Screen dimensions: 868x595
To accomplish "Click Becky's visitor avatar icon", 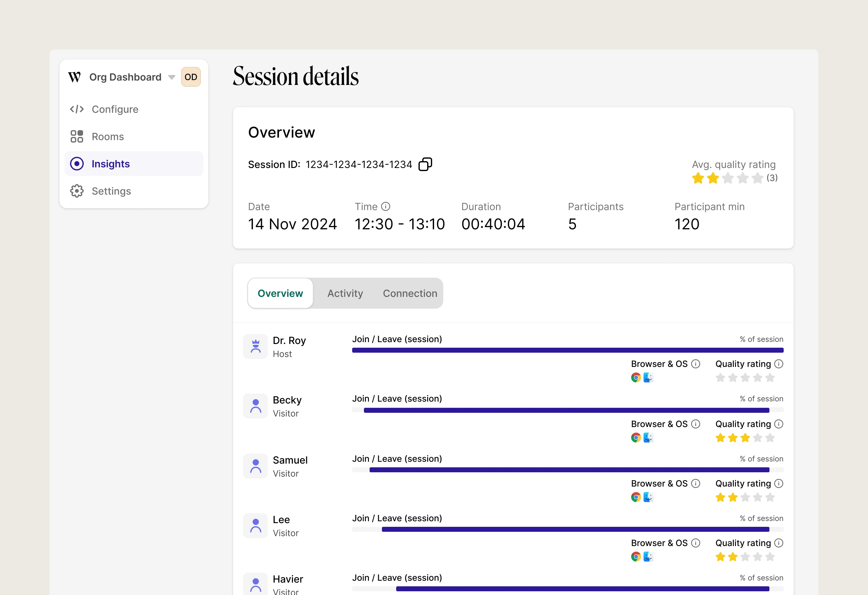I will coord(255,406).
